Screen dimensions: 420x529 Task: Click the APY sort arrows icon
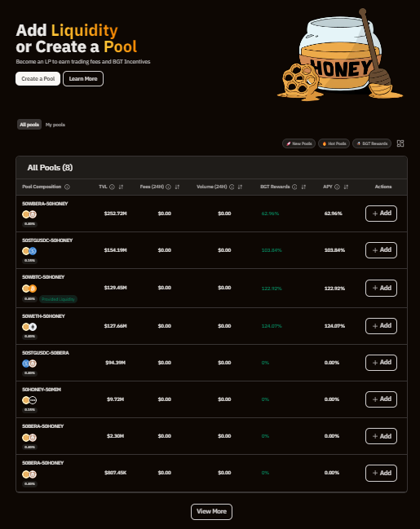click(x=346, y=187)
